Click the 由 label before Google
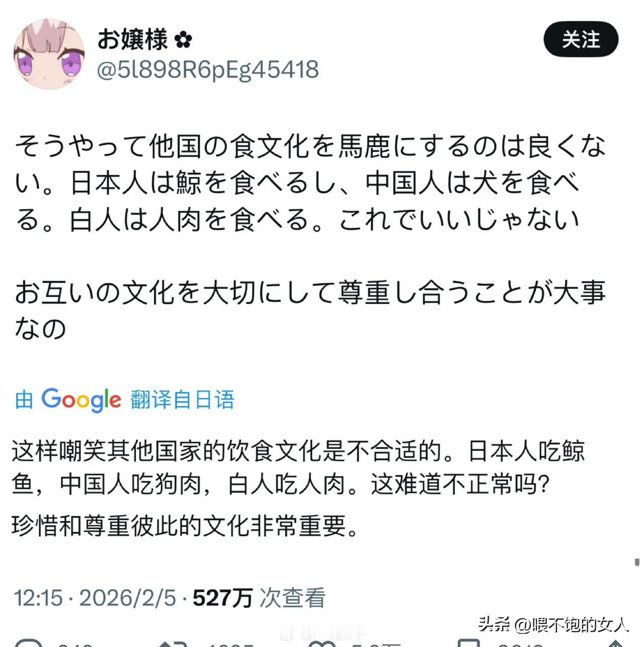The width and height of the screenshot is (644, 647). pyautogui.click(x=24, y=400)
